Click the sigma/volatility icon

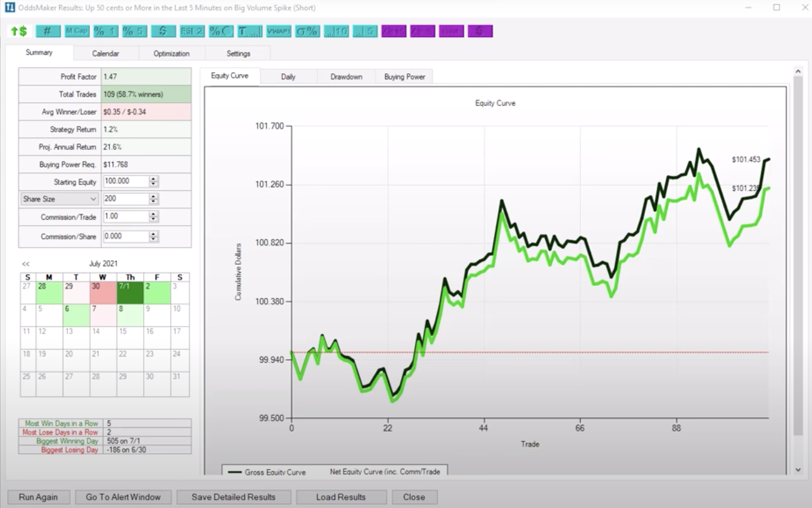click(306, 30)
